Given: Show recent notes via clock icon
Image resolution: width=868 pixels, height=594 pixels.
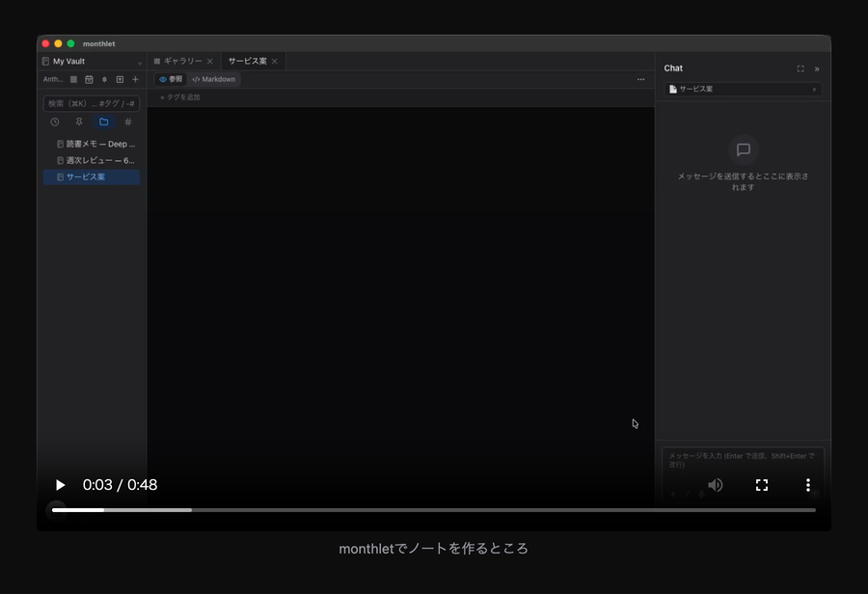Looking at the screenshot, I should coord(55,121).
